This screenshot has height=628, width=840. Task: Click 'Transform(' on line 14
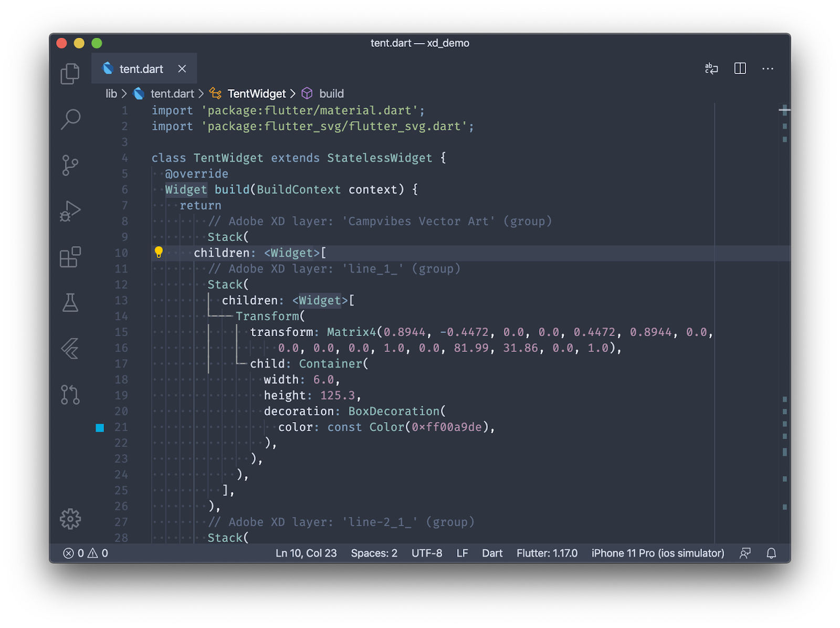pos(270,316)
